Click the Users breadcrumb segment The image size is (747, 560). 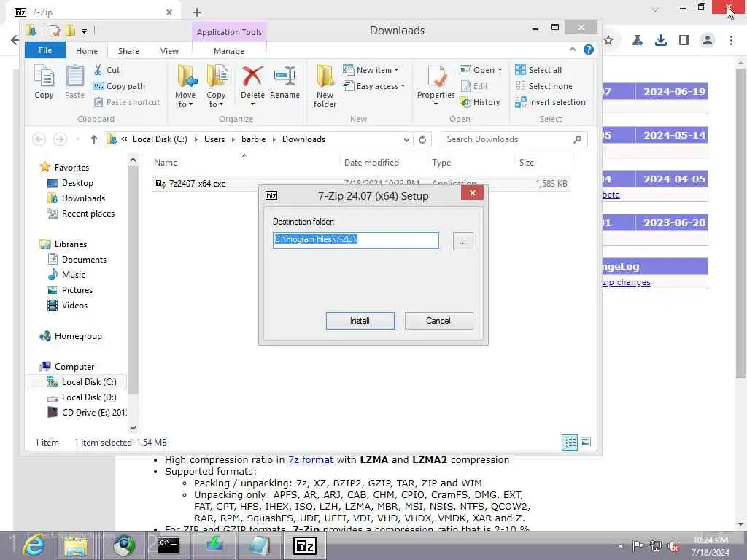[214, 139]
